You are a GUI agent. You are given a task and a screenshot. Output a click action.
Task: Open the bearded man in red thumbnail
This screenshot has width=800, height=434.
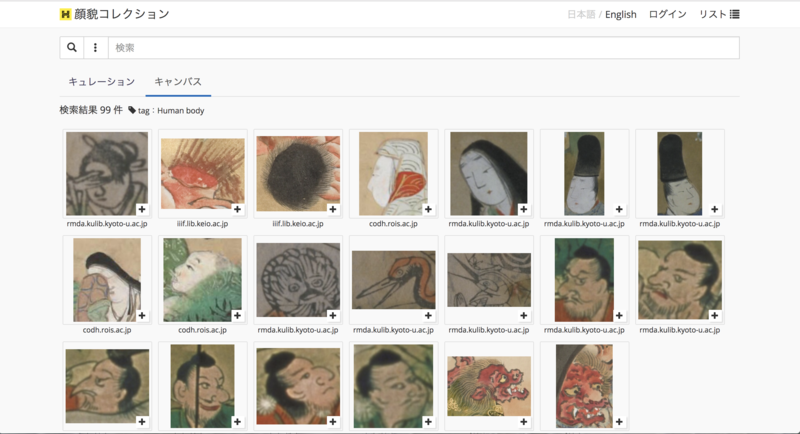[x=584, y=279]
